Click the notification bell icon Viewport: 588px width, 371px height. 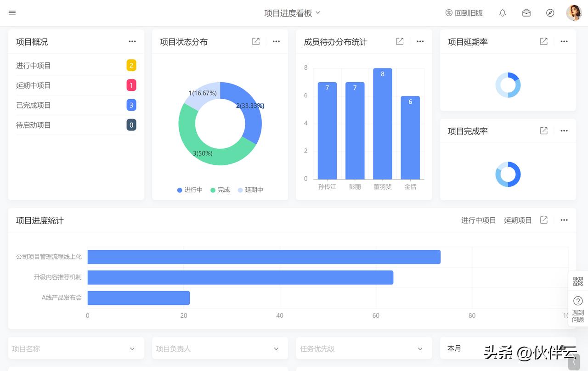[x=503, y=13]
